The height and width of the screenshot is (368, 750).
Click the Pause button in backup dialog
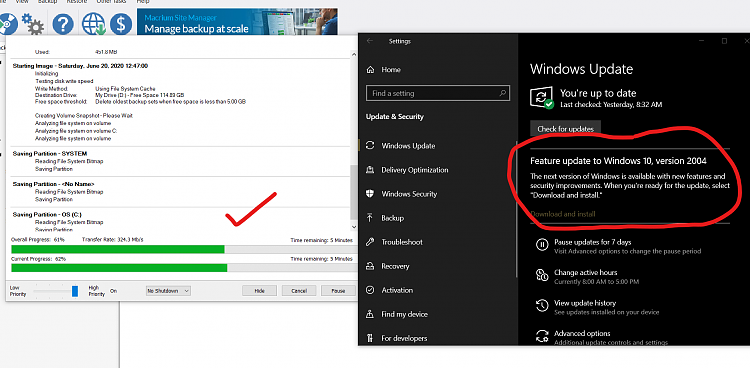tap(338, 290)
